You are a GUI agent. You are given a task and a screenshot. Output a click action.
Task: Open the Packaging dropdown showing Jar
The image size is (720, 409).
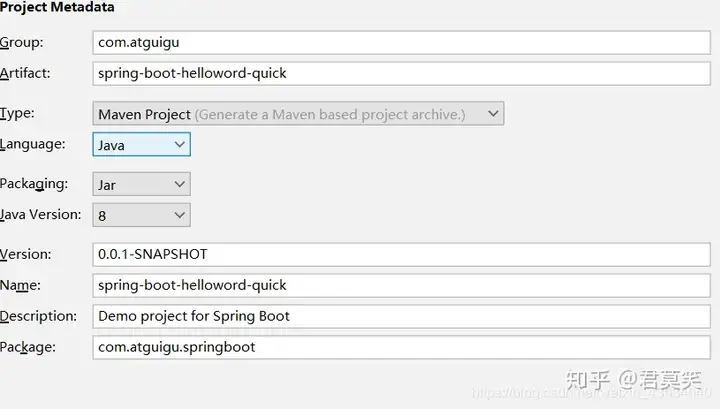pyautogui.click(x=141, y=185)
